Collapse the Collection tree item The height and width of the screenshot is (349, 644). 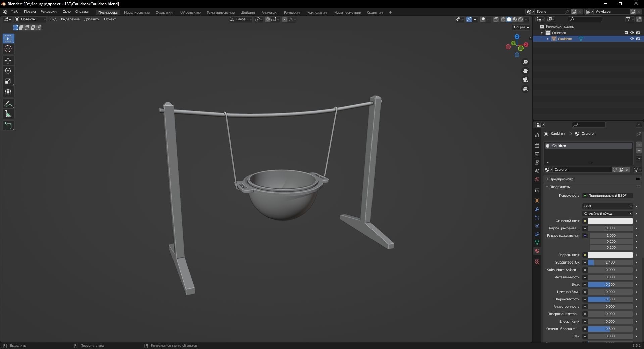(x=542, y=33)
